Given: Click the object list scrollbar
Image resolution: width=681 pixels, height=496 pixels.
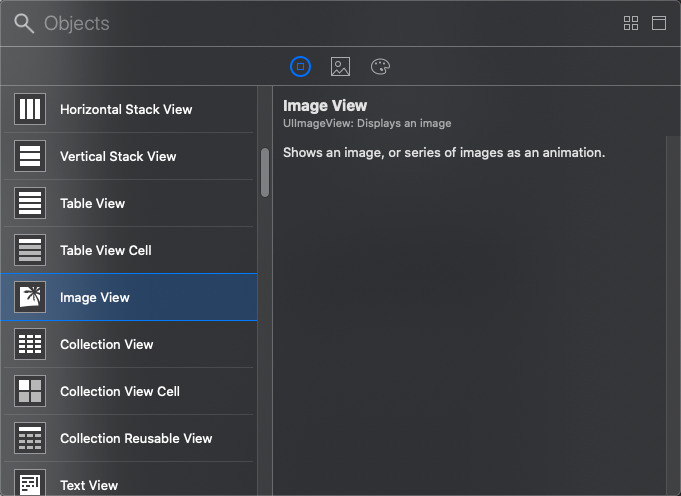Looking at the screenshot, I should pyautogui.click(x=265, y=172).
